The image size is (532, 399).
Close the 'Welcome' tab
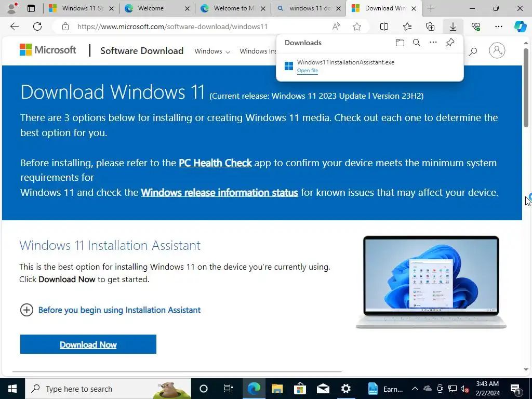187,8
